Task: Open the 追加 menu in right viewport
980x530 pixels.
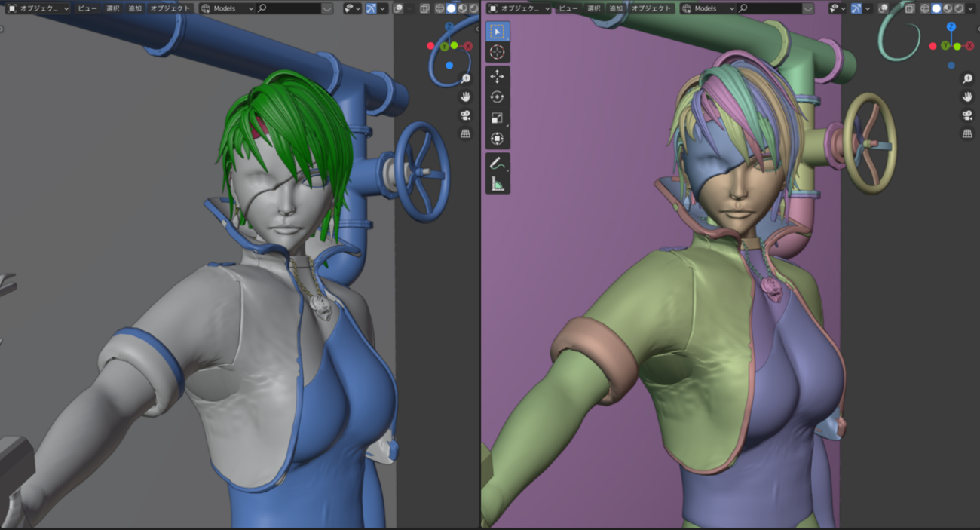Action: tap(616, 8)
